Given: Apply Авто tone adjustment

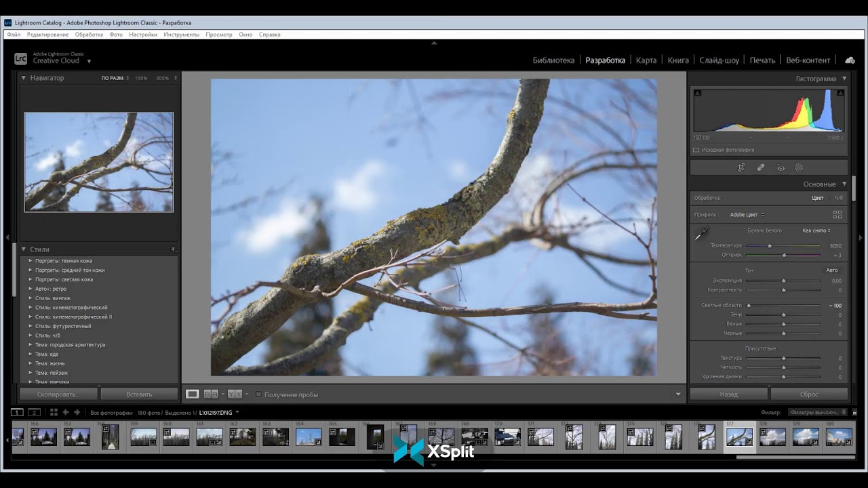Looking at the screenshot, I should (x=831, y=270).
